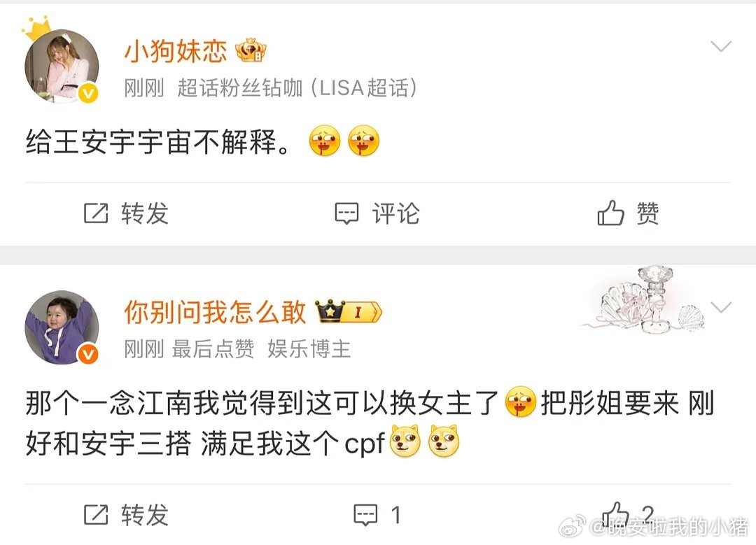Expand the options chevron on 你别问我怎么敢's post
The height and width of the screenshot is (545, 756).
point(721,307)
